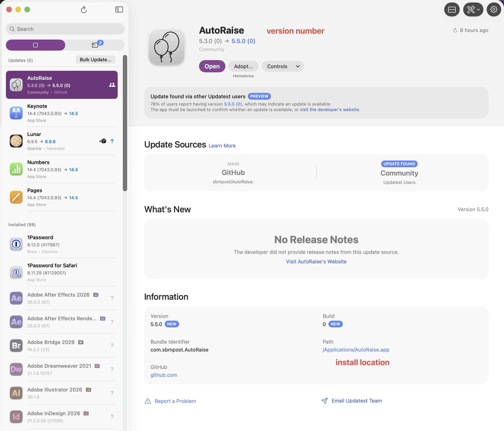This screenshot has width=504, height=431.
Task: Click Lunar's blue update arrow icon
Action: pyautogui.click(x=112, y=141)
